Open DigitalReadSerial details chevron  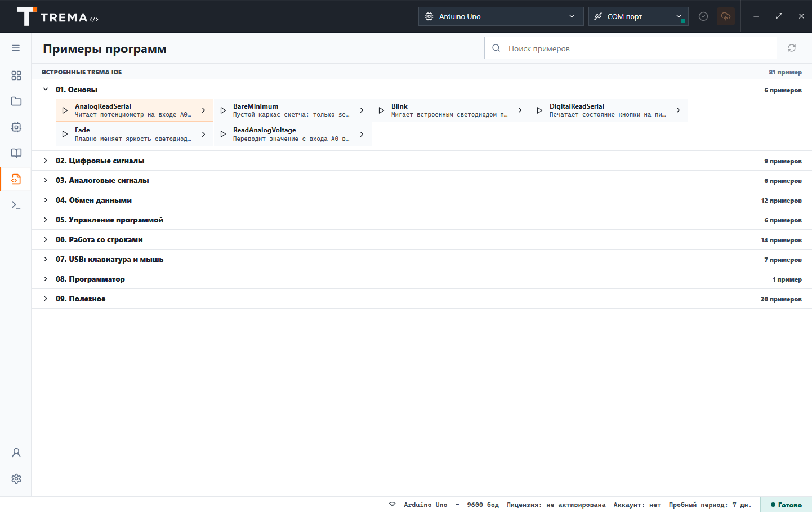[679, 110]
